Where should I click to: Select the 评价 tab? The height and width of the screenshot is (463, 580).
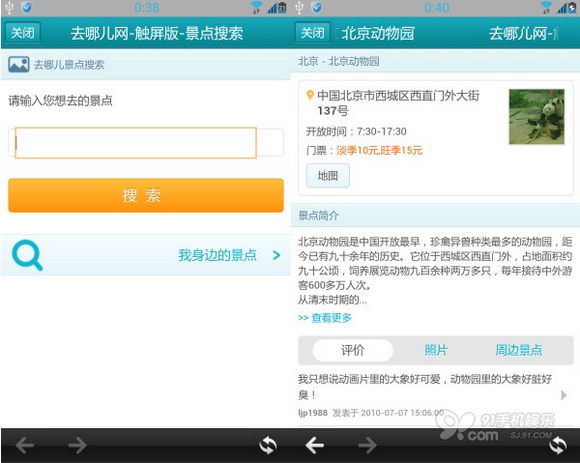(x=353, y=350)
